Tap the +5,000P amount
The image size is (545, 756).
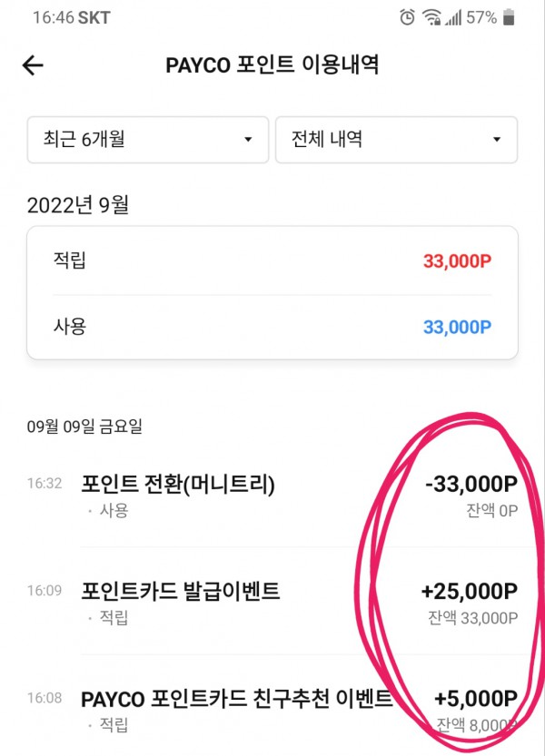476,700
